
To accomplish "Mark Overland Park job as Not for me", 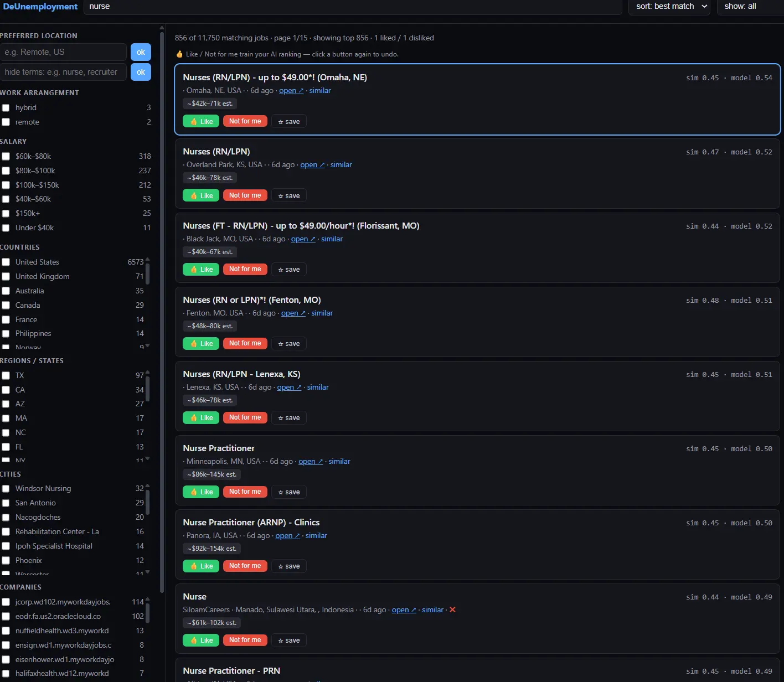I will point(245,195).
